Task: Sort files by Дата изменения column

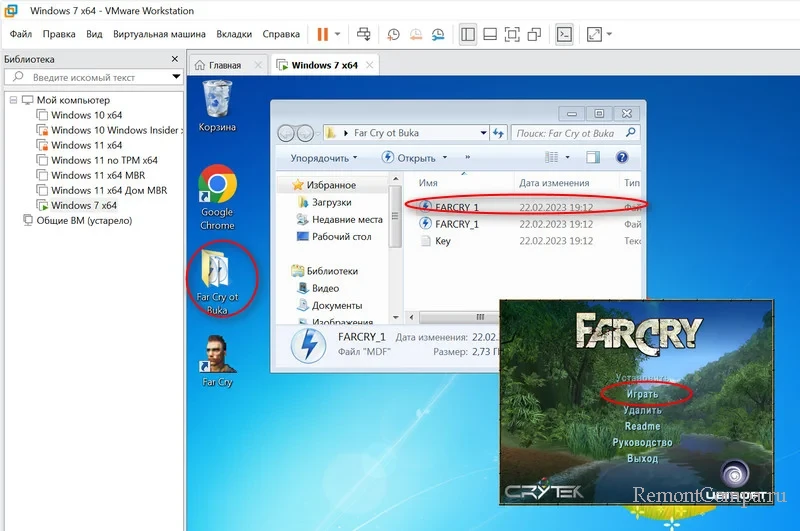Action: [554, 183]
